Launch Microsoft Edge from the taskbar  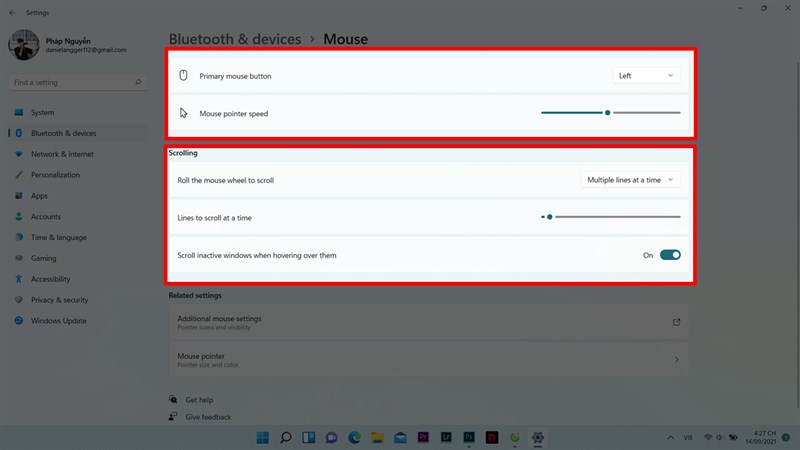click(355, 437)
